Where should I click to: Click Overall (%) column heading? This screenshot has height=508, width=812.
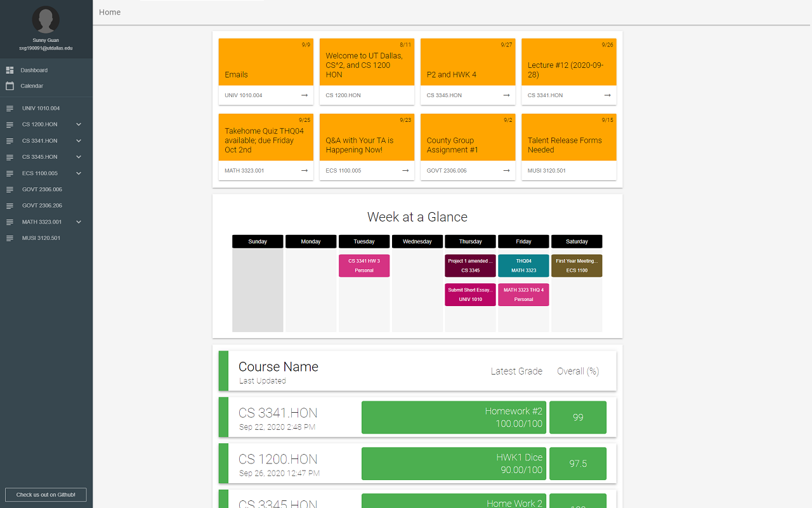(x=578, y=371)
